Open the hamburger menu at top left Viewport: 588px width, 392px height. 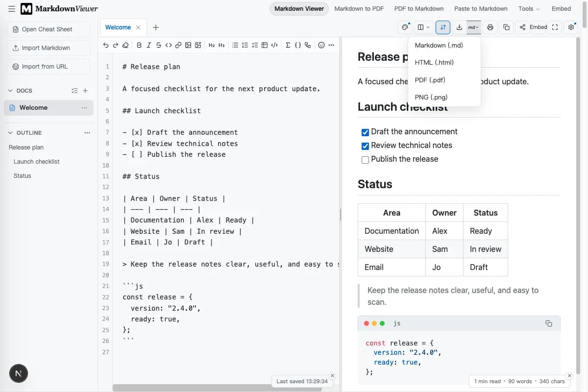click(12, 9)
